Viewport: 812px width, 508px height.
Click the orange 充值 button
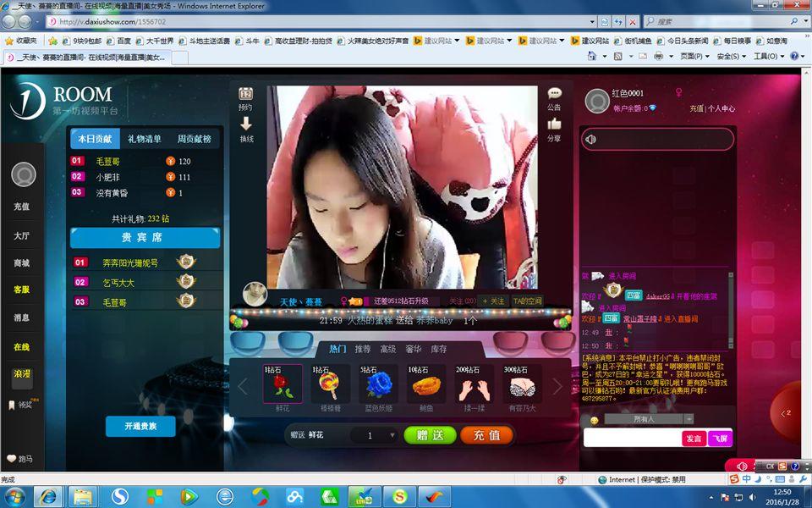487,435
